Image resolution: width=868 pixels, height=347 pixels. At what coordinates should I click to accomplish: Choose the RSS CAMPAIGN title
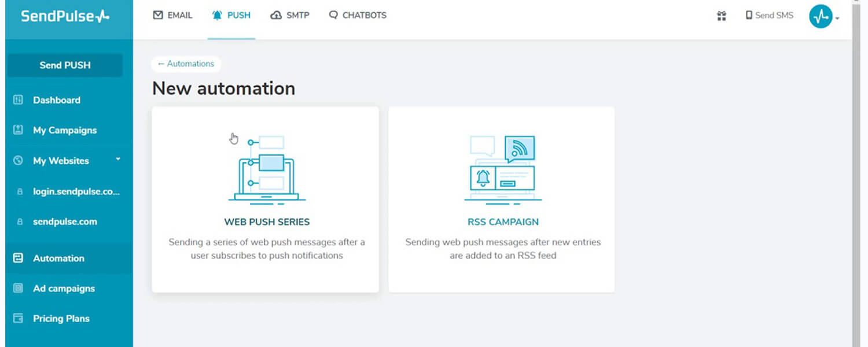coord(503,222)
